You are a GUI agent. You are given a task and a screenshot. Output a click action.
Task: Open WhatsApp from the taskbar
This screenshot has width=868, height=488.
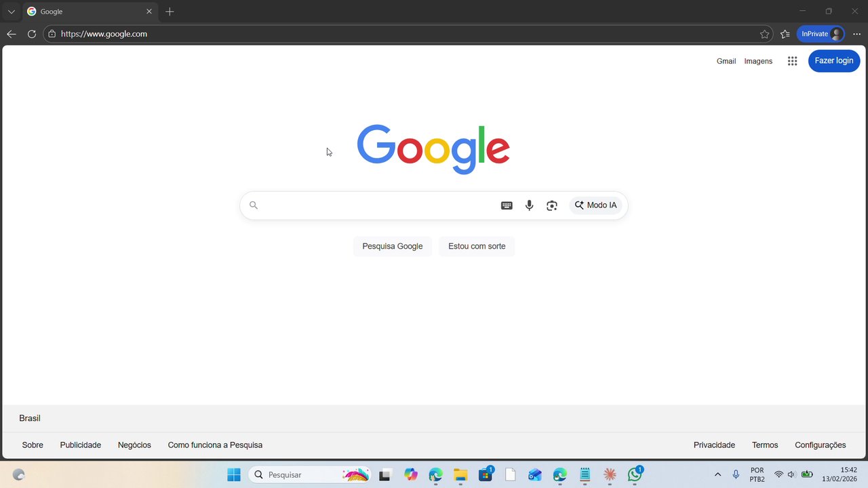[635, 475]
